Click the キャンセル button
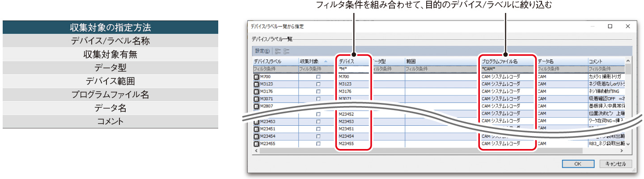 [615, 164]
